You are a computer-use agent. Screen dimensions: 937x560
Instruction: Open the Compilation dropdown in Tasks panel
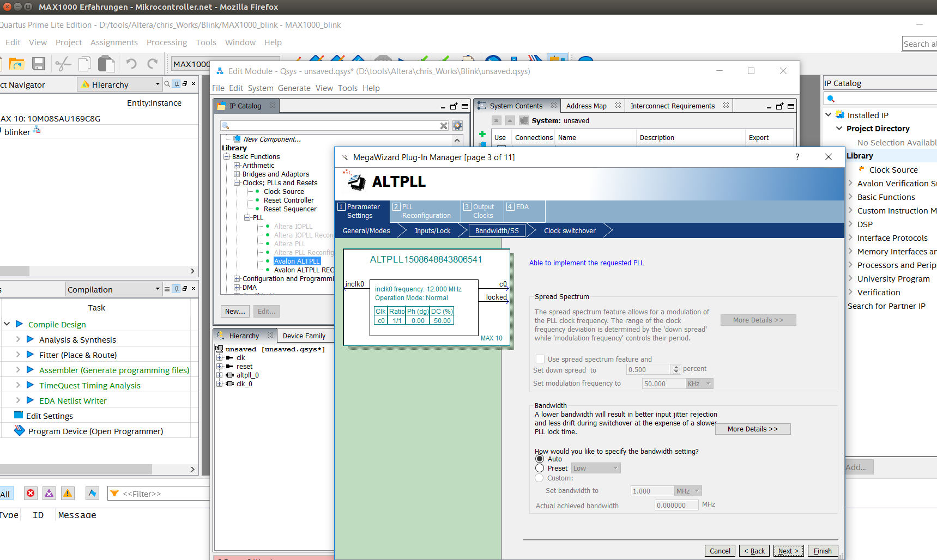point(114,289)
